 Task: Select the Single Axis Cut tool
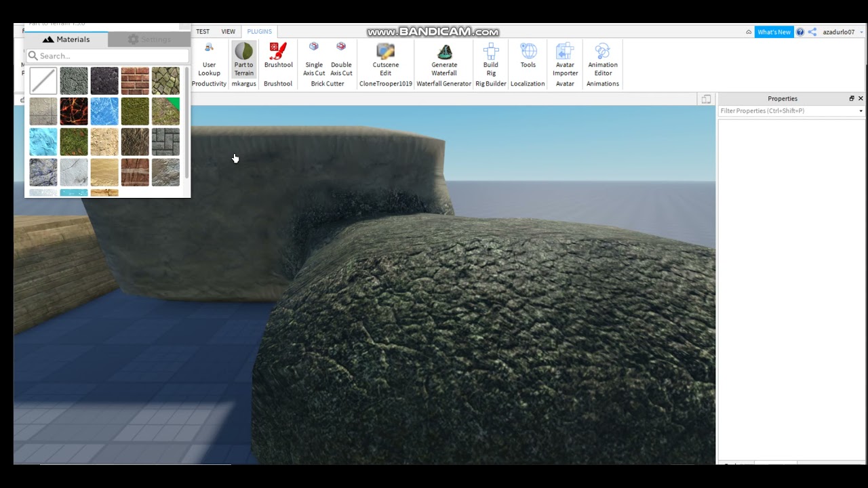click(314, 60)
